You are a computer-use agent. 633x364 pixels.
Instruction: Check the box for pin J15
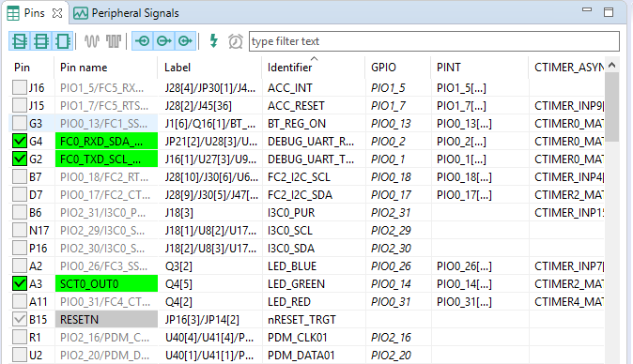click(20, 105)
